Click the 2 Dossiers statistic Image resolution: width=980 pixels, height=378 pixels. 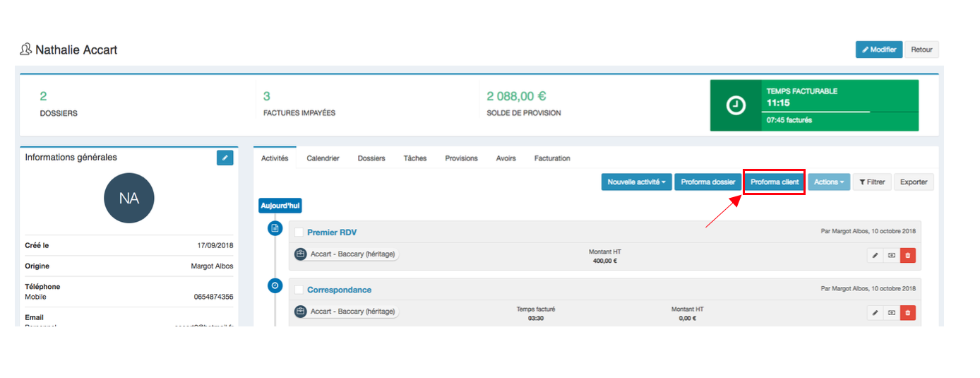59,105
